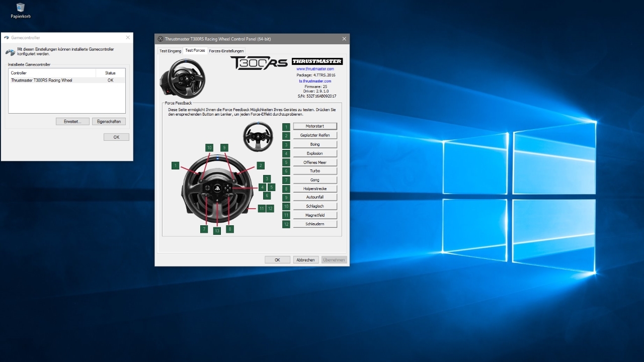Run the Explosion force effect
Screen dimensions: 644x362
point(315,153)
